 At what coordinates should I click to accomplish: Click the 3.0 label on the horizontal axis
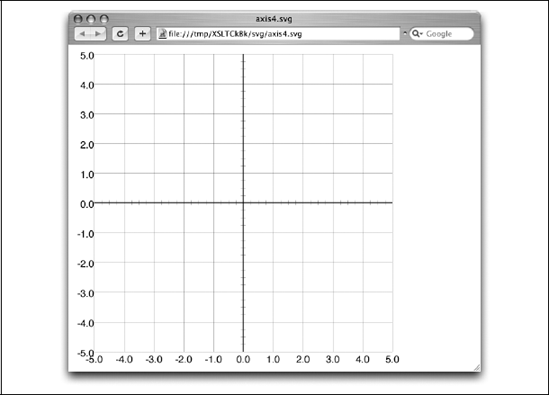(x=333, y=360)
